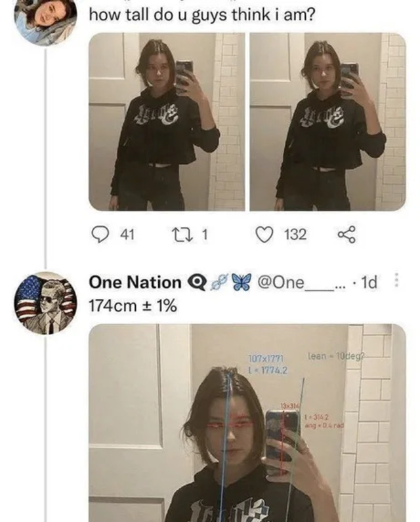The image size is (420, 522).
Task: Click the reply speech bubble icon
Action: pyautogui.click(x=100, y=235)
